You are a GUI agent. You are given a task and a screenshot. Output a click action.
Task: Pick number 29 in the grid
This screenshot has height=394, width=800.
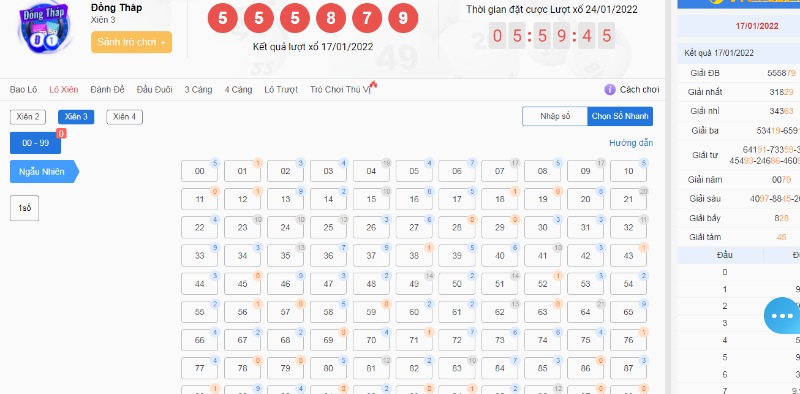(499, 228)
